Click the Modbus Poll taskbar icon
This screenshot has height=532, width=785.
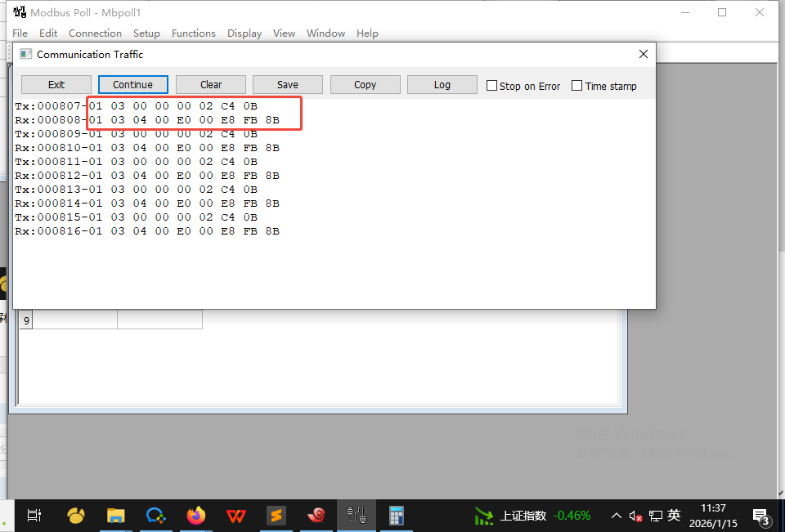click(x=356, y=516)
